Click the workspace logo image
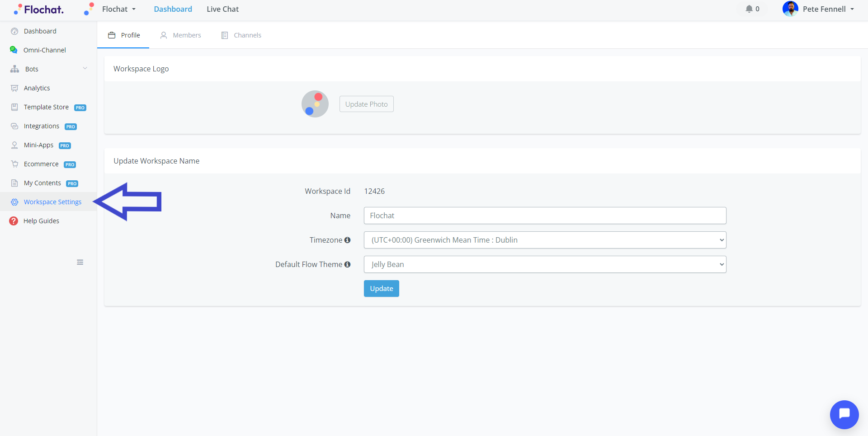The image size is (868, 436). (x=315, y=104)
